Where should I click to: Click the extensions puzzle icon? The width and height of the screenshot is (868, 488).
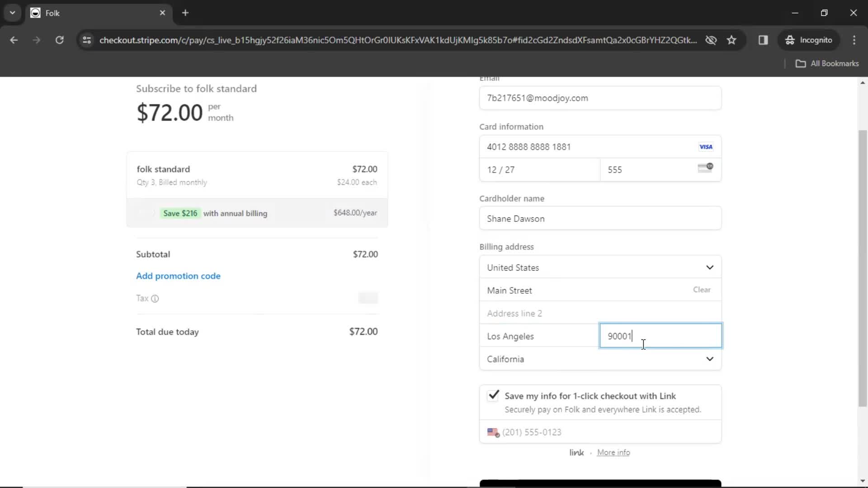(764, 40)
